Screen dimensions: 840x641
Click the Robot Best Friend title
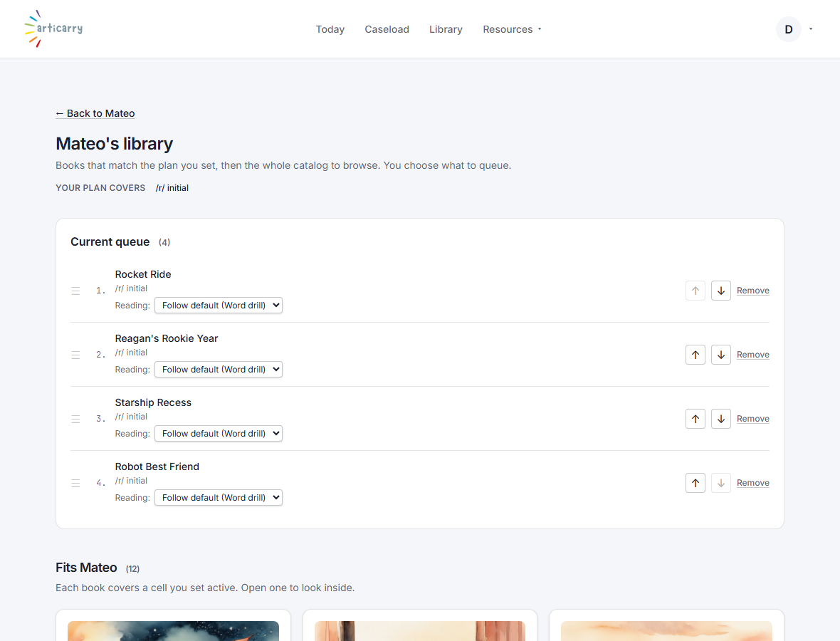pyautogui.click(x=157, y=467)
